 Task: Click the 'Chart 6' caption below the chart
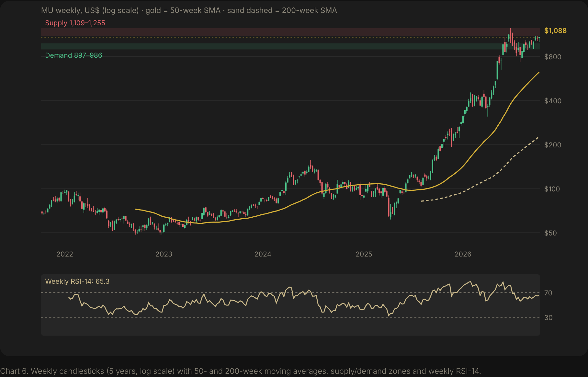pos(241,371)
